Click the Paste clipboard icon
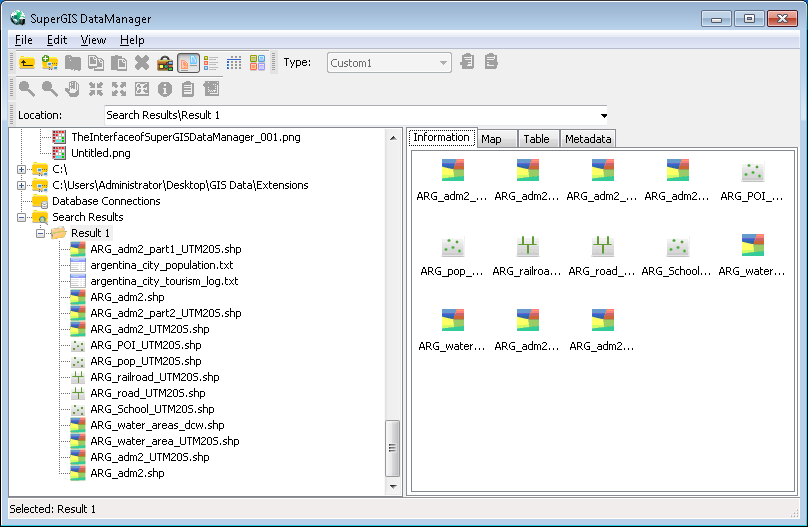808x527 pixels. click(119, 63)
